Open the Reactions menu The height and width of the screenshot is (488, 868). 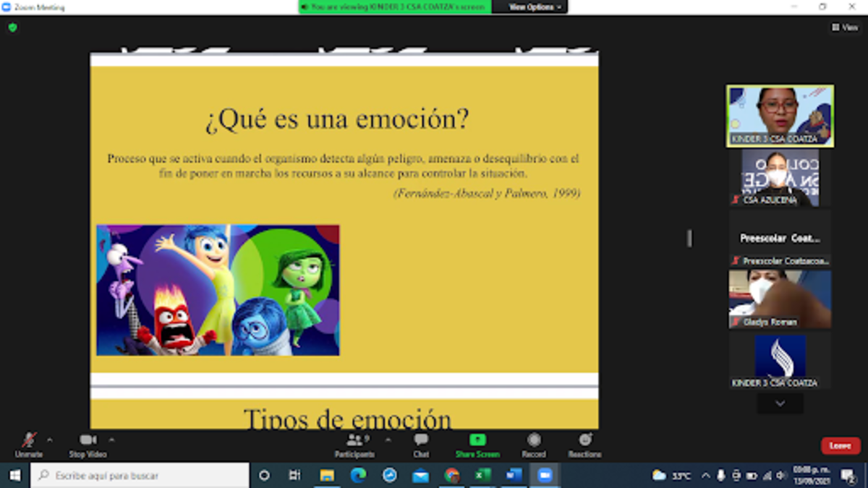coord(584,445)
